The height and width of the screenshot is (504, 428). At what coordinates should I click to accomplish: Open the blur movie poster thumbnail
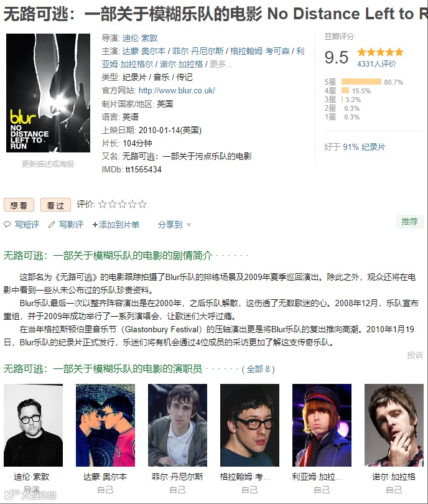coord(48,93)
